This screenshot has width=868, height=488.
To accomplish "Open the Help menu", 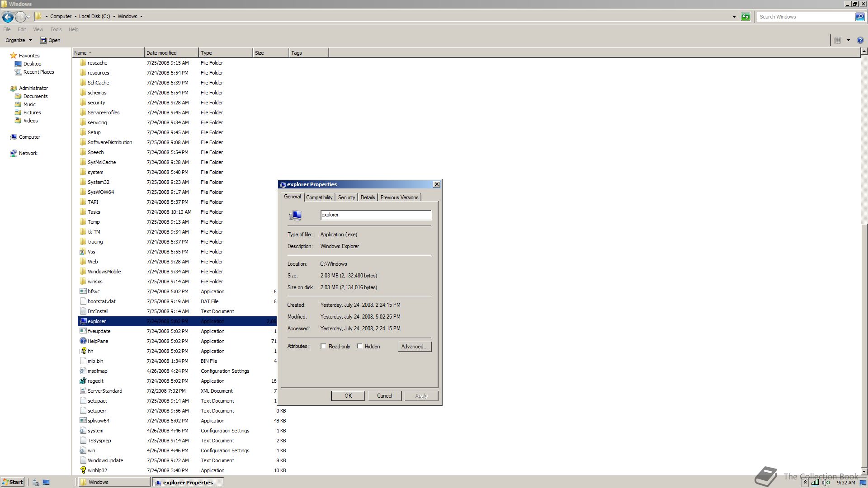I will pos(74,29).
